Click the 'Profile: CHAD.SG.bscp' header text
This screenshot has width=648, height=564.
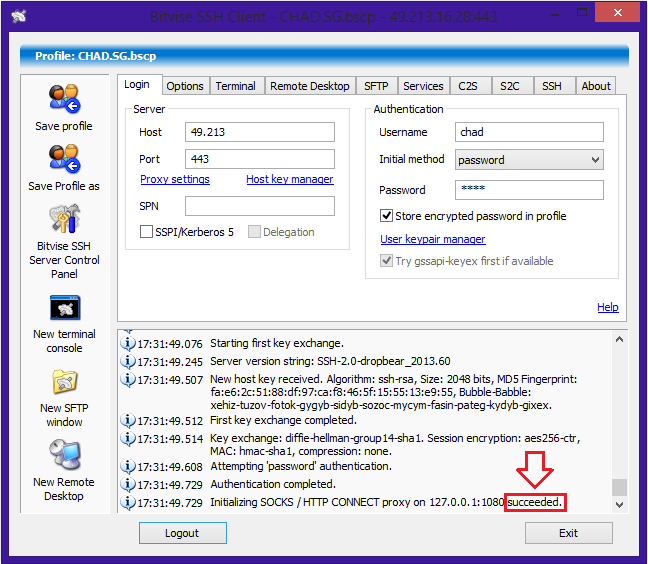coord(95,56)
